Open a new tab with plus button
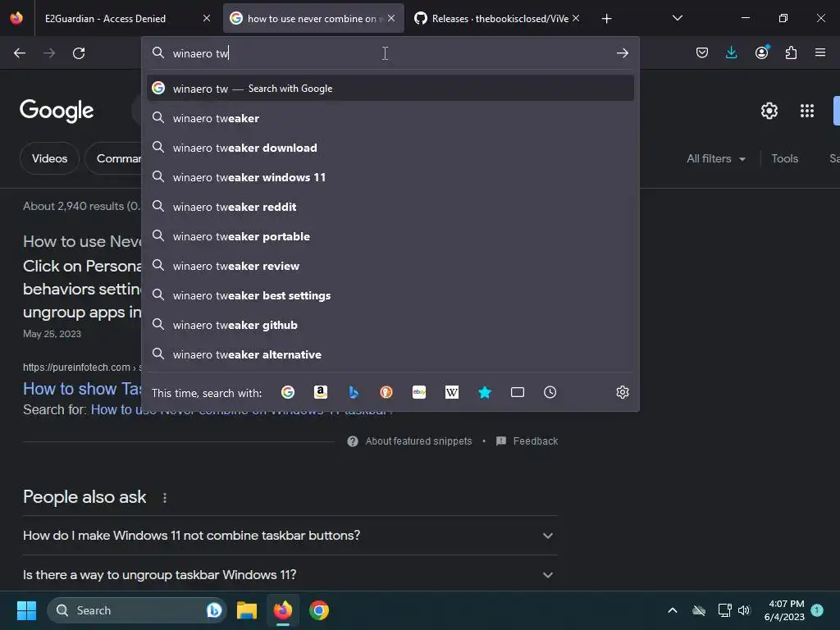Screen dimensions: 840x630 click(x=606, y=19)
